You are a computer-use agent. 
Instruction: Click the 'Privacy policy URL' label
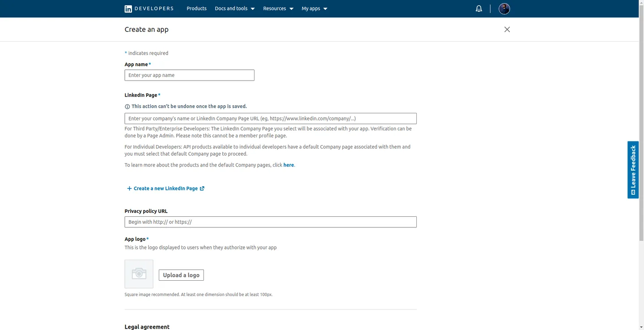click(x=146, y=211)
